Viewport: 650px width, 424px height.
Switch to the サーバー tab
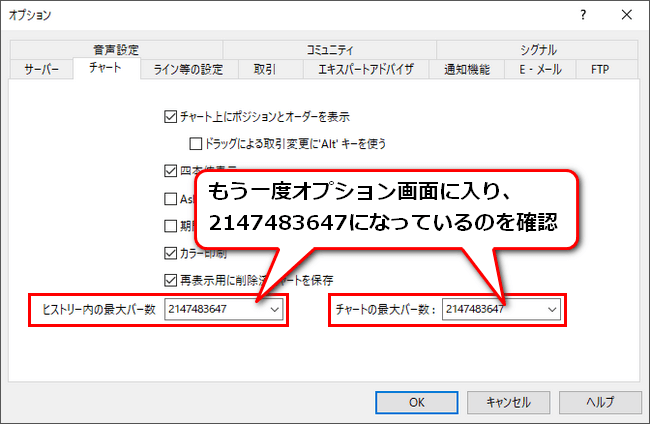coord(41,69)
